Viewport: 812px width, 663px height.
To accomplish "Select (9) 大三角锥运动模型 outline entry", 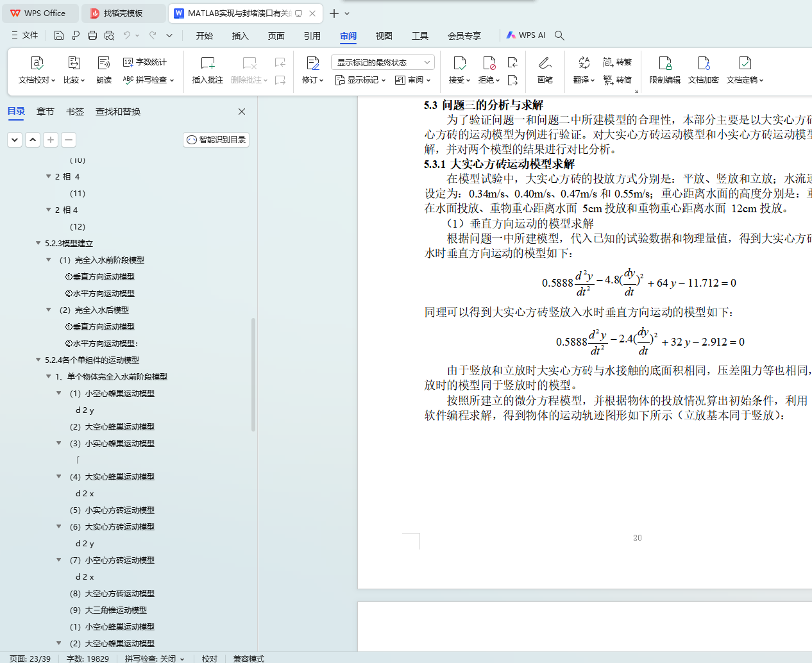I will 108,610.
